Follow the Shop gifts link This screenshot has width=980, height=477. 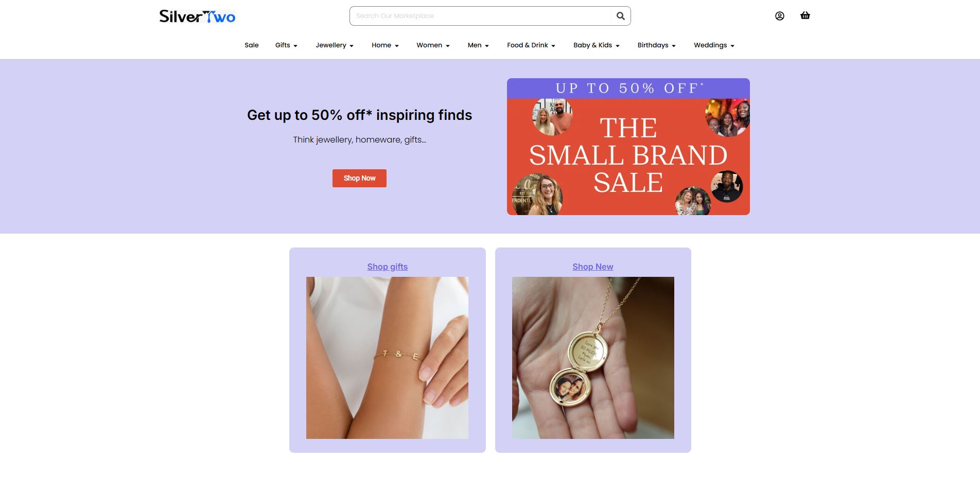click(x=388, y=267)
